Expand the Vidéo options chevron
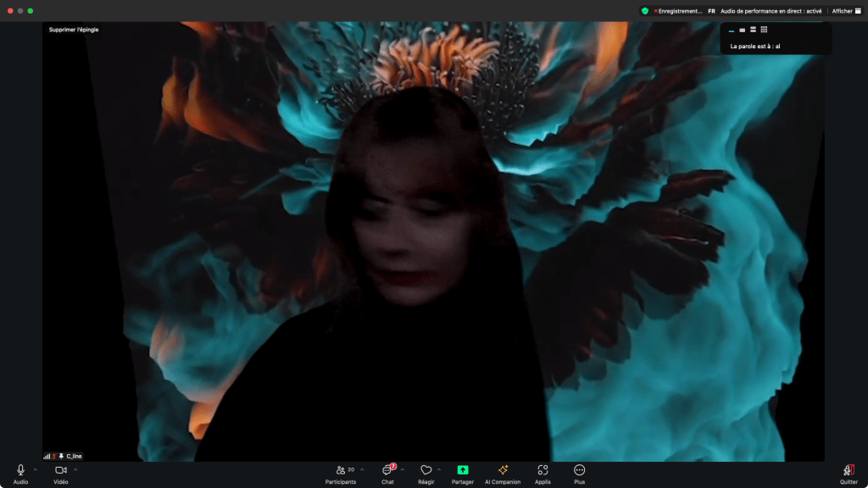This screenshot has width=868, height=488. tap(75, 469)
